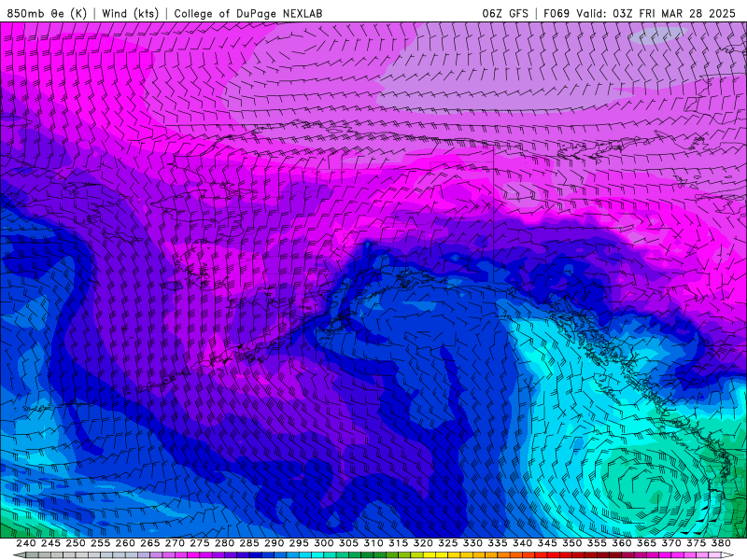The height and width of the screenshot is (560, 747).
Task: Select the 240 value on the legend
Action: pos(26,543)
